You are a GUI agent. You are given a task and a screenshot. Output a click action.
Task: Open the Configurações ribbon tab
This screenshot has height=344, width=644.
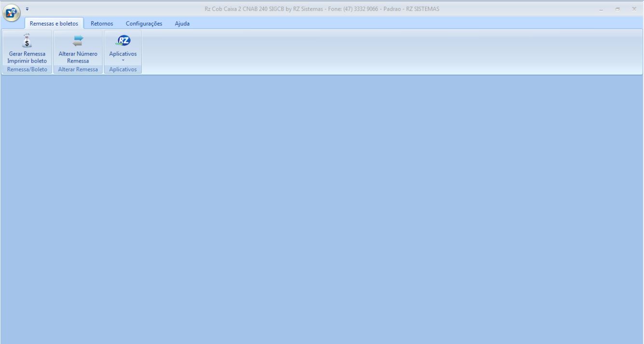click(x=144, y=24)
